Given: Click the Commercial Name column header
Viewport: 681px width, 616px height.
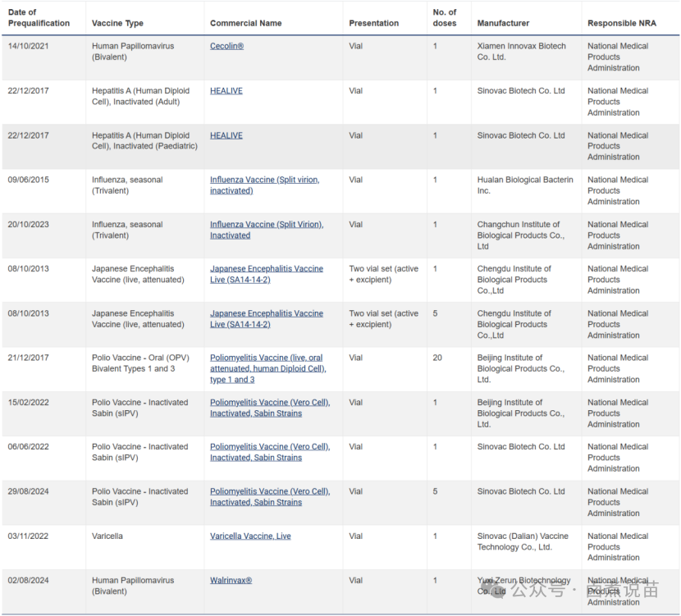Looking at the screenshot, I should click(245, 24).
